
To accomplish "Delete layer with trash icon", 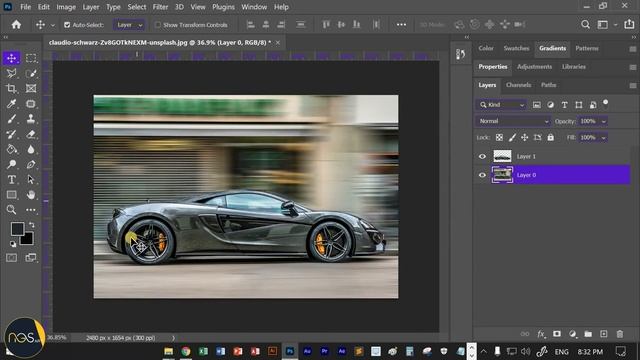I will 620,334.
